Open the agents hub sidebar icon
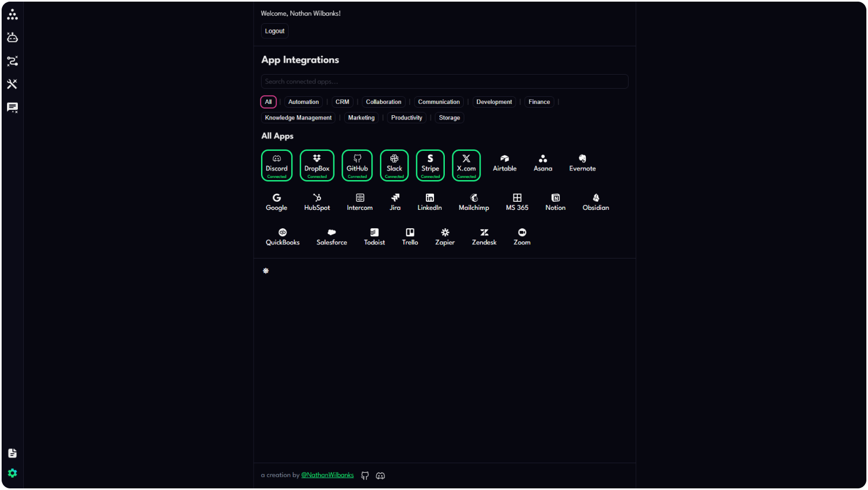This screenshot has width=868, height=490. (12, 15)
